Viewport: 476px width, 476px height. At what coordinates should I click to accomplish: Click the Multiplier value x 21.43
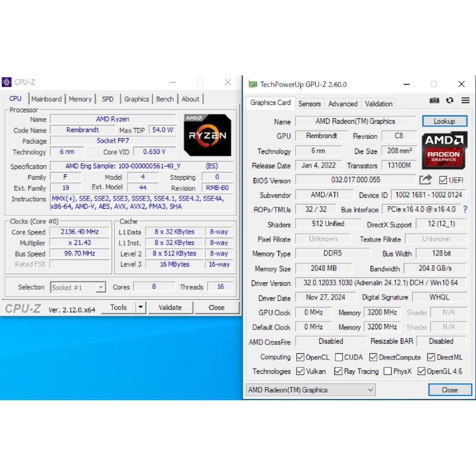pyautogui.click(x=79, y=242)
